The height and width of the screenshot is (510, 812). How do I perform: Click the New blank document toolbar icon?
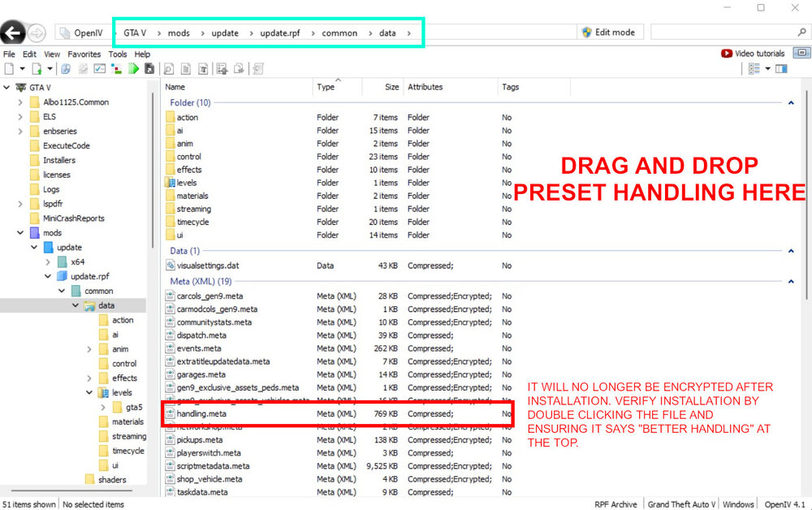pyautogui.click(x=9, y=68)
